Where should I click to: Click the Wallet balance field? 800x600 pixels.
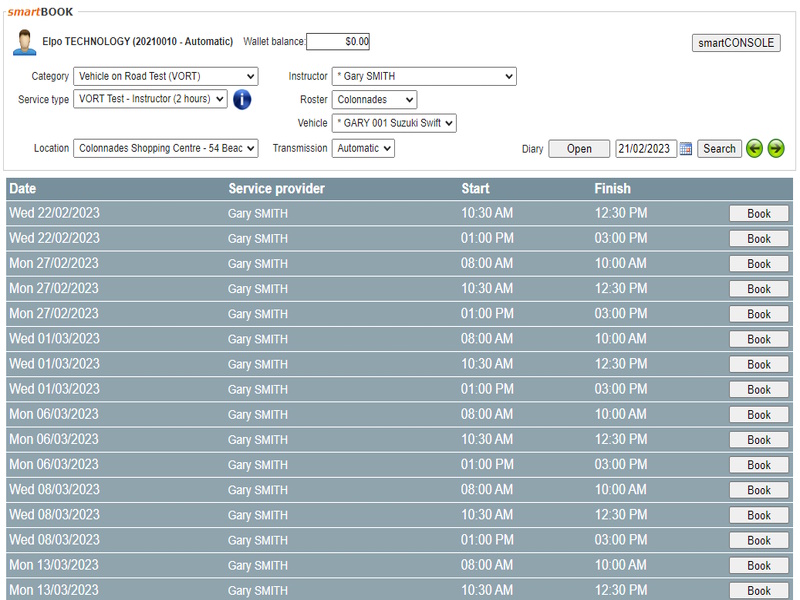coord(338,42)
